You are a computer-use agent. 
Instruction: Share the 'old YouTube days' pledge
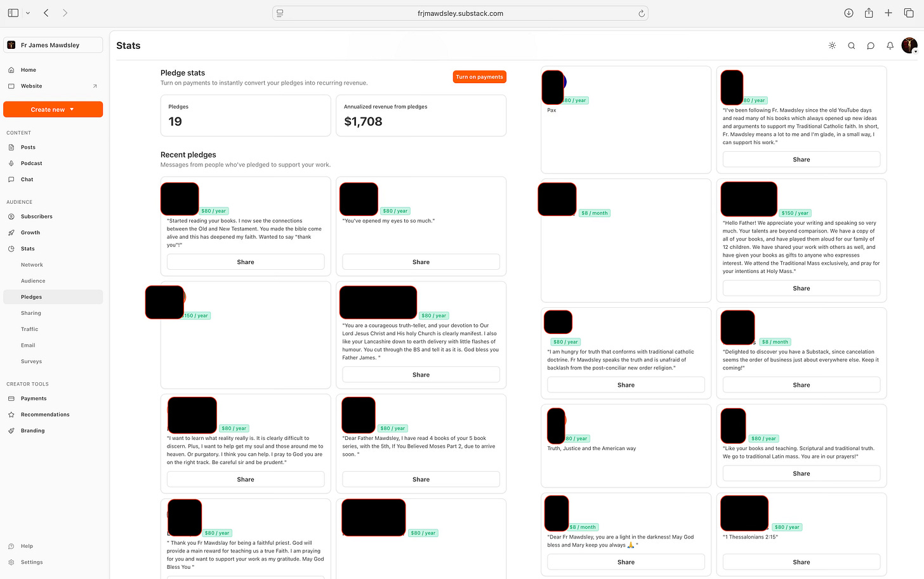[x=802, y=159]
